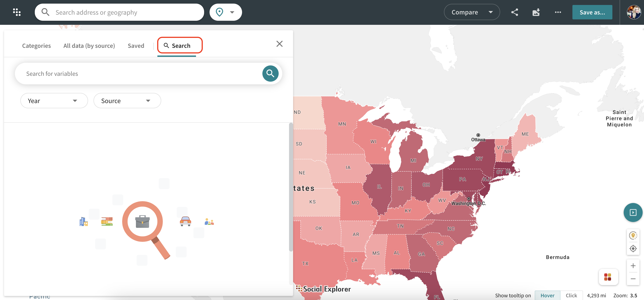Open the location pin dropdown arrow
This screenshot has height=300, width=644.
(x=232, y=12)
